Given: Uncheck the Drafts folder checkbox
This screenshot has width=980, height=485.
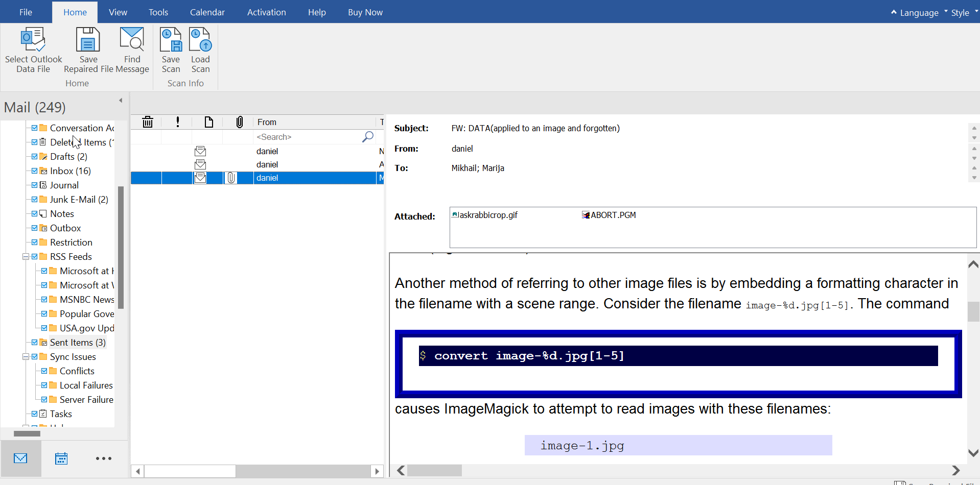Looking at the screenshot, I should click(x=34, y=156).
